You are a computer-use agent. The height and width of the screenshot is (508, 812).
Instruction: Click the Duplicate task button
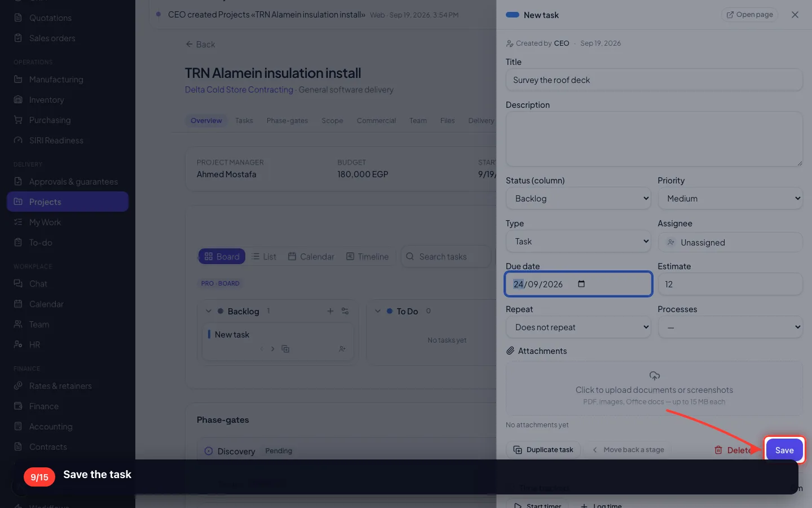pyautogui.click(x=543, y=450)
